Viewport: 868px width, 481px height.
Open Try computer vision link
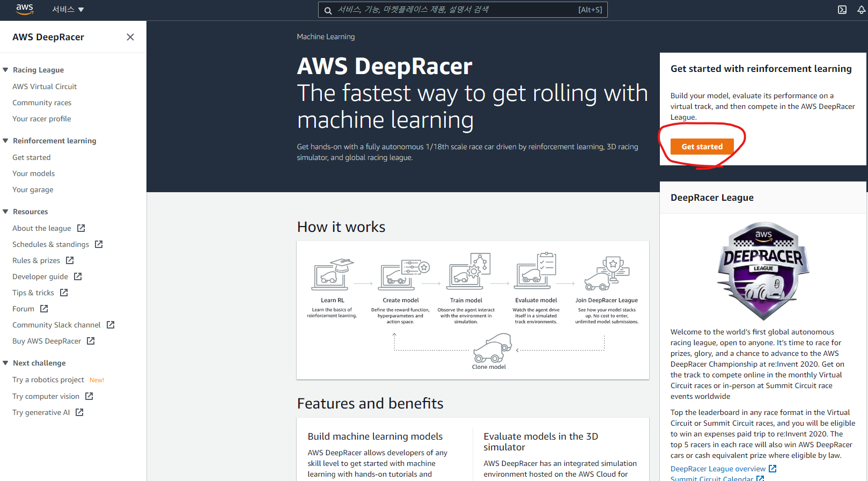[46, 396]
